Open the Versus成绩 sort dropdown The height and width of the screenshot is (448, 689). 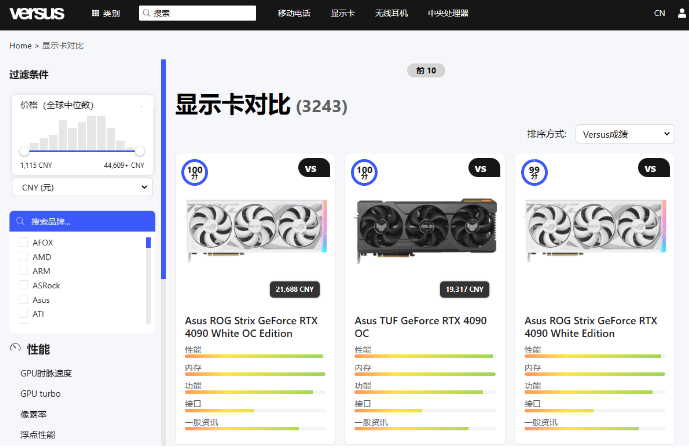624,134
